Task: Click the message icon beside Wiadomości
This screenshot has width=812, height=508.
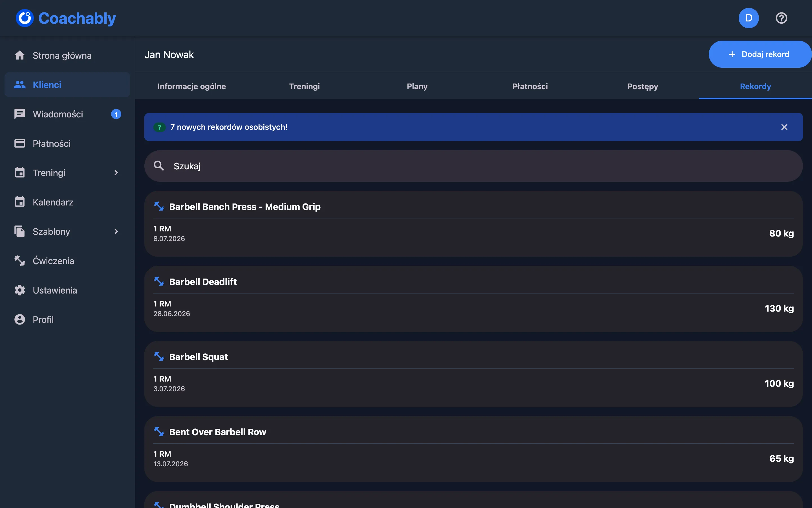Action: 20,114
